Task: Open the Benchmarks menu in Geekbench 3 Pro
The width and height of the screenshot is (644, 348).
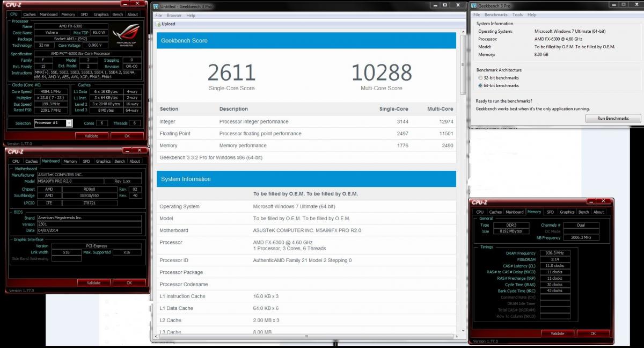Action: pyautogui.click(x=496, y=15)
